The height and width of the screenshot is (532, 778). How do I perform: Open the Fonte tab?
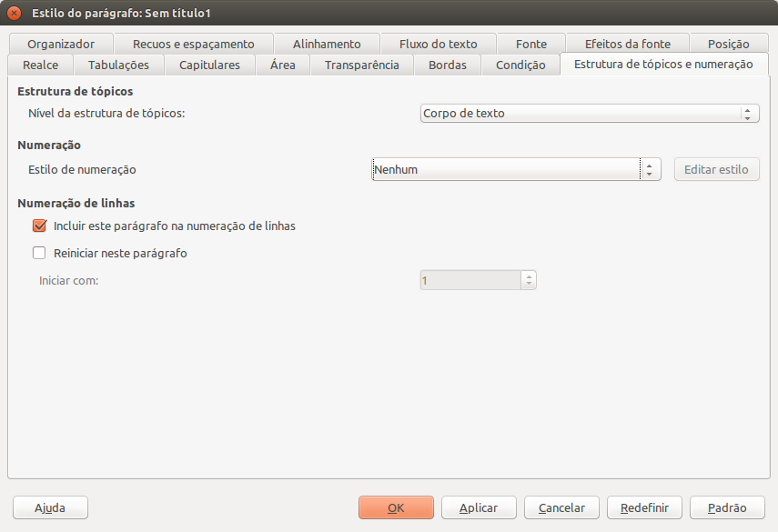(x=530, y=45)
